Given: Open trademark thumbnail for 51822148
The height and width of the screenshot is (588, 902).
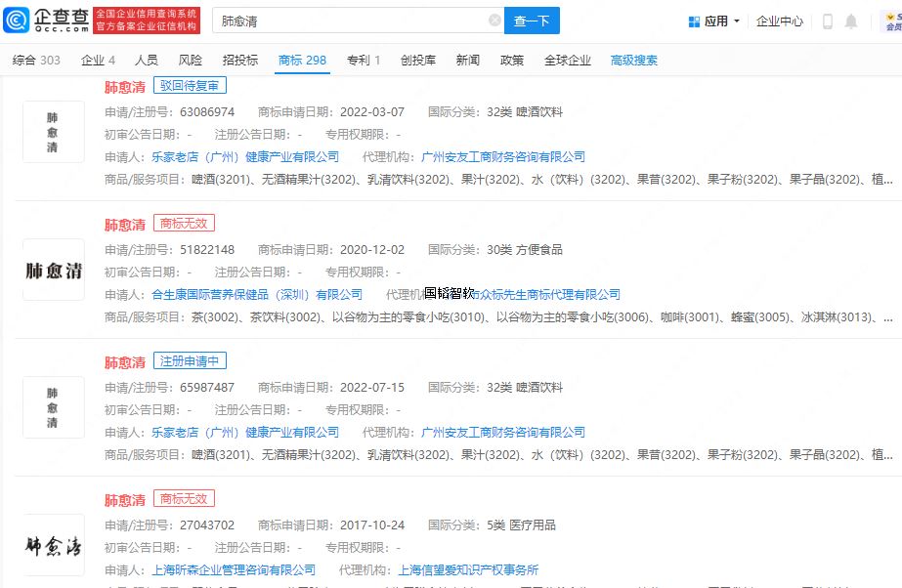Looking at the screenshot, I should [x=54, y=270].
